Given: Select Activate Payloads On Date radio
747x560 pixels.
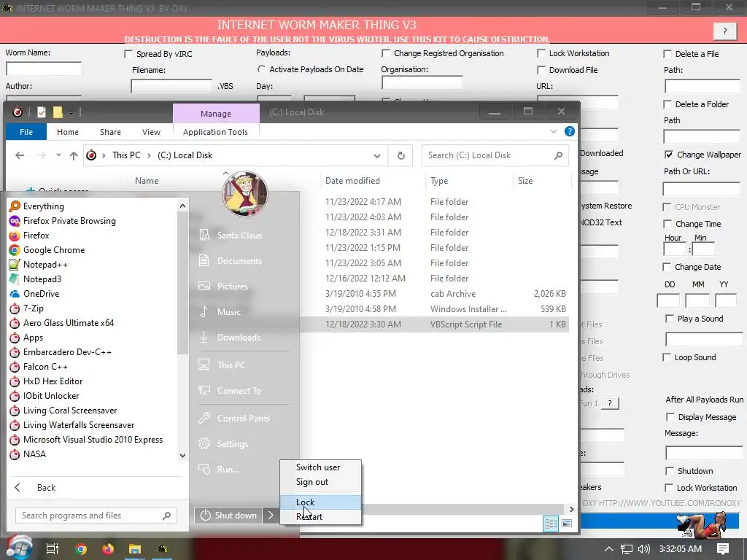Looking at the screenshot, I should [261, 69].
